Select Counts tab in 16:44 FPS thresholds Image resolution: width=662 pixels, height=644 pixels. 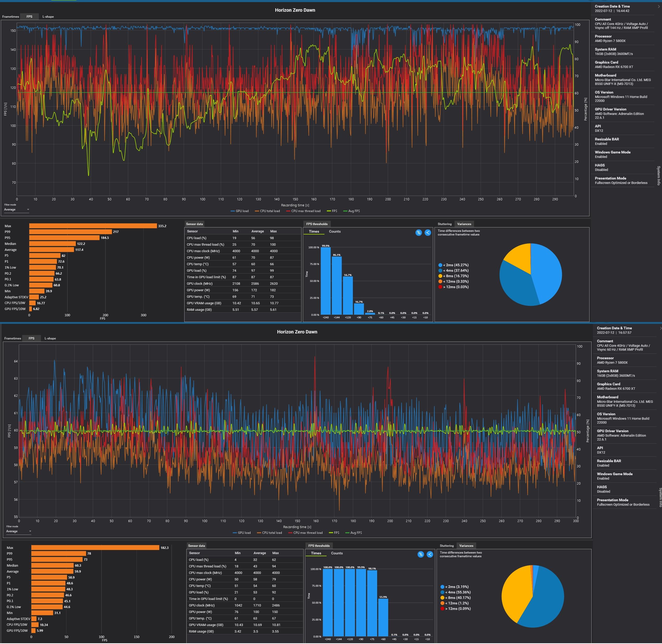[x=335, y=232]
